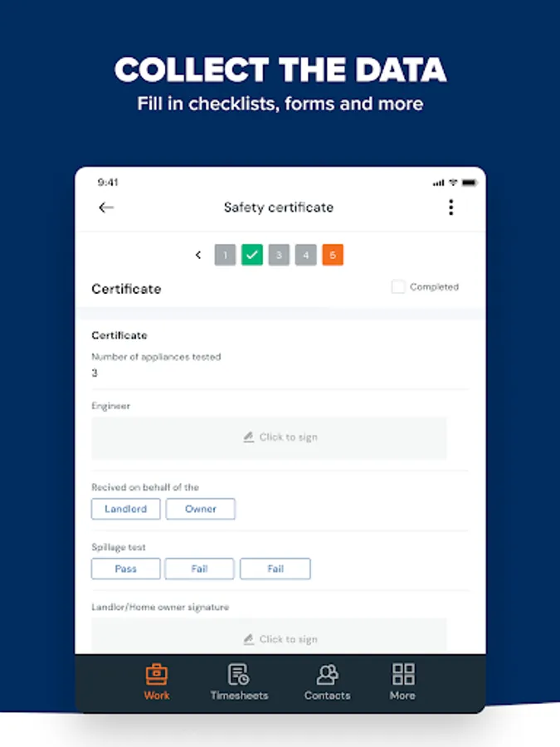Jump to step 3 of the form
Image resolution: width=560 pixels, height=747 pixels.
point(279,255)
